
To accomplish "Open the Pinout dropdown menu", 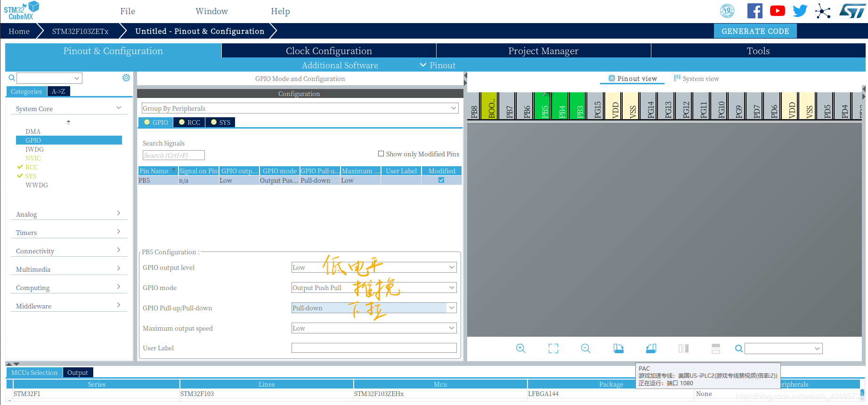I will (438, 65).
